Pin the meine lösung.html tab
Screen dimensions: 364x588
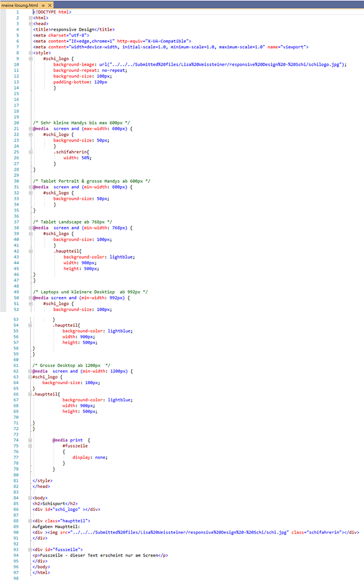click(43, 5)
